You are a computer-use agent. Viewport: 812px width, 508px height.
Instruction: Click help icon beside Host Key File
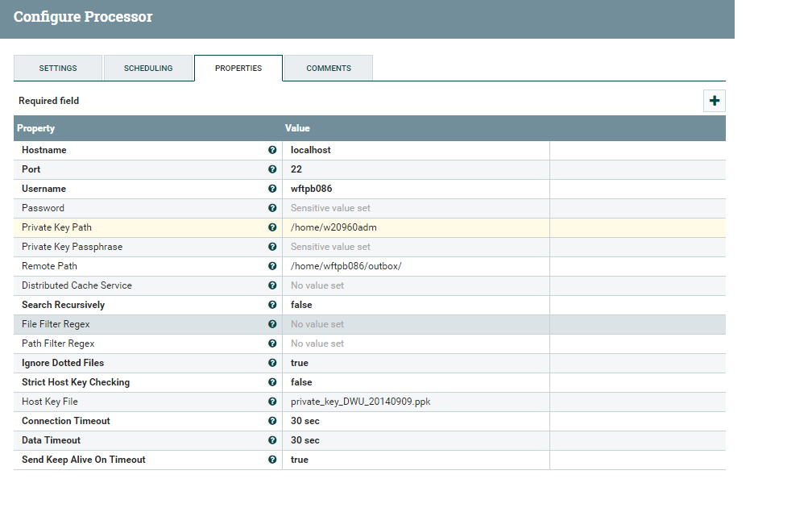[x=272, y=402]
